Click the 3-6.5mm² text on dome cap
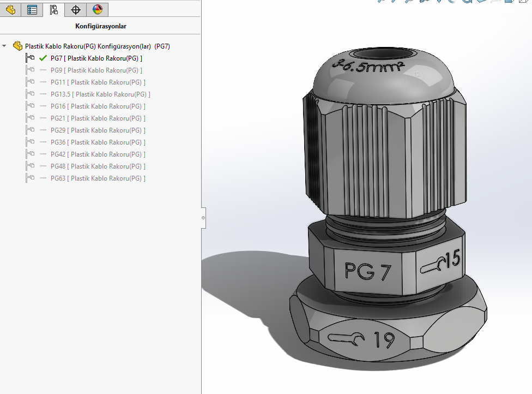The width and height of the screenshot is (532, 394). click(369, 67)
